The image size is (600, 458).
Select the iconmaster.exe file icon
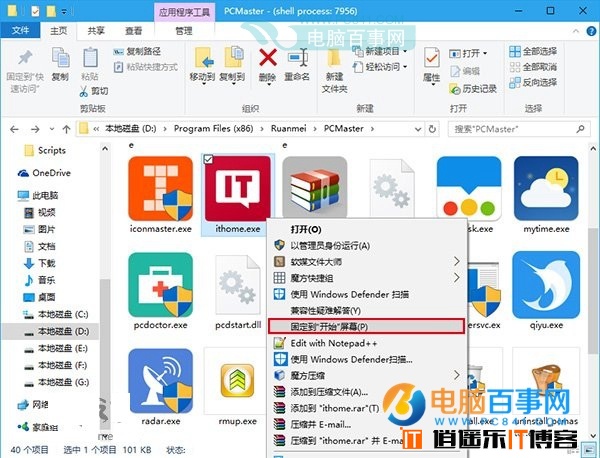tap(161, 188)
